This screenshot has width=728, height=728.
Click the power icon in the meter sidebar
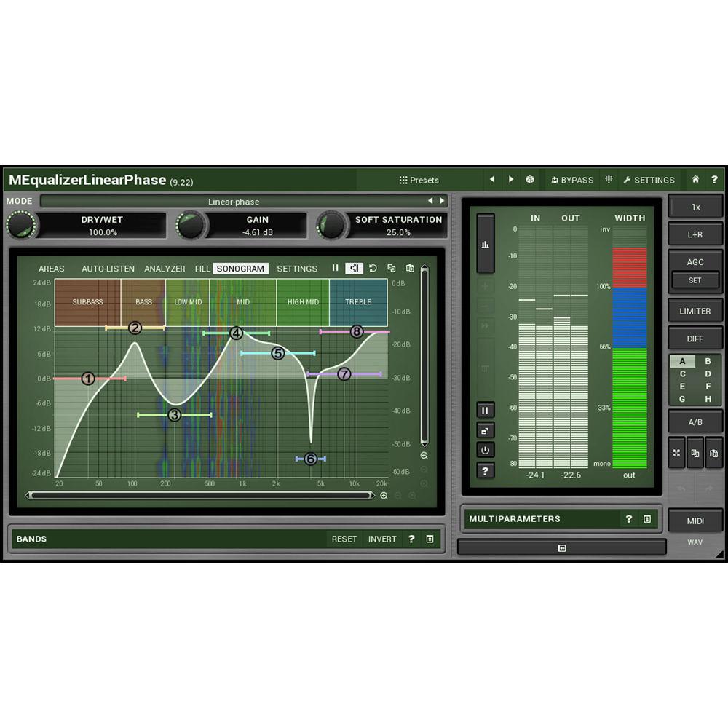click(485, 450)
